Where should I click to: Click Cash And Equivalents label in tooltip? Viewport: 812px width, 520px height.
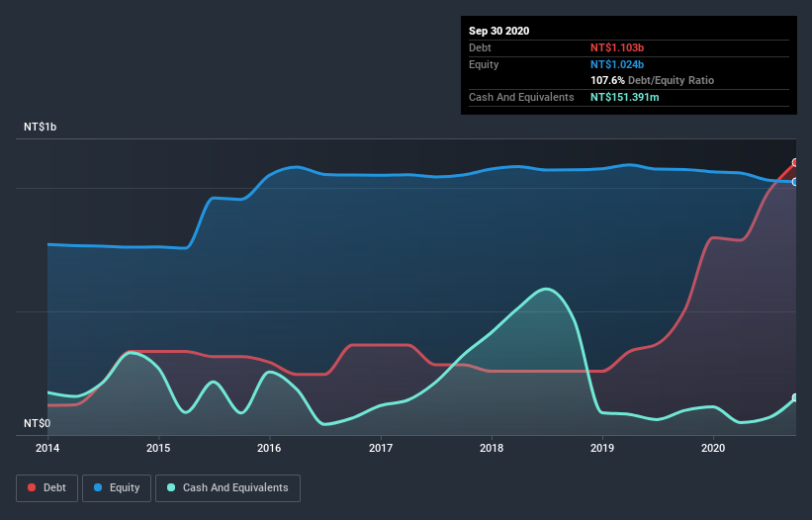pos(521,97)
